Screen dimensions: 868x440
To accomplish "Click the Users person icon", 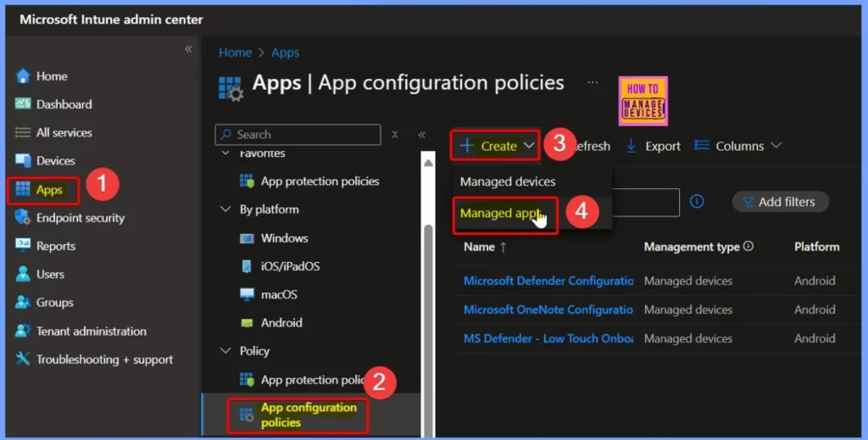I will pyautogui.click(x=23, y=273).
